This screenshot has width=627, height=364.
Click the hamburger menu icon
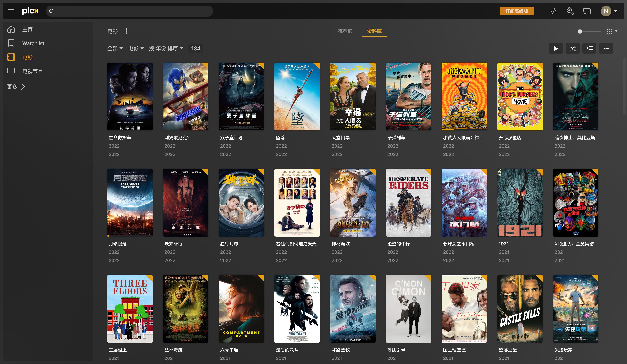(11, 11)
